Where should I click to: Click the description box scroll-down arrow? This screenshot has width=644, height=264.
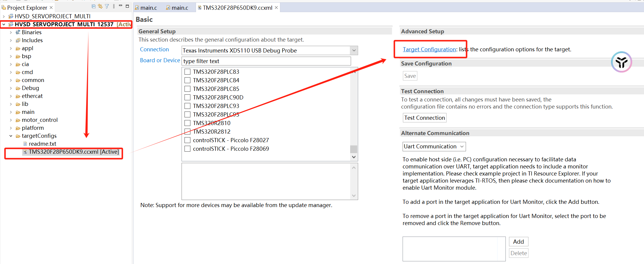pos(354,196)
